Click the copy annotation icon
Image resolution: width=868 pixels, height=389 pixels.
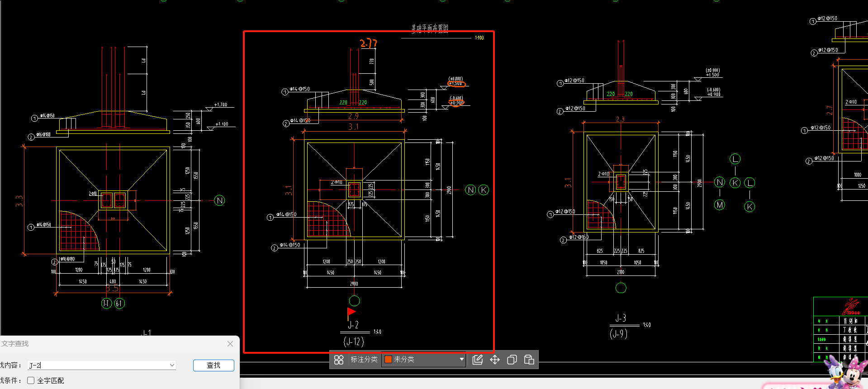pyautogui.click(x=512, y=360)
